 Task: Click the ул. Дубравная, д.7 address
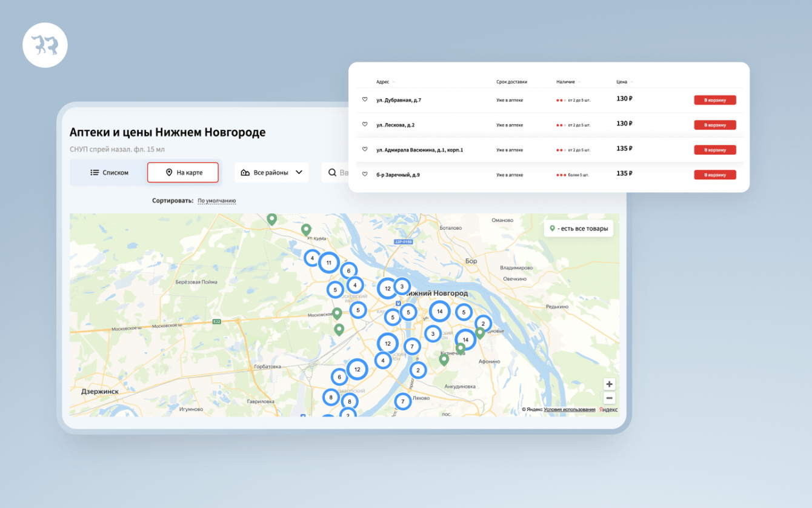pyautogui.click(x=399, y=100)
